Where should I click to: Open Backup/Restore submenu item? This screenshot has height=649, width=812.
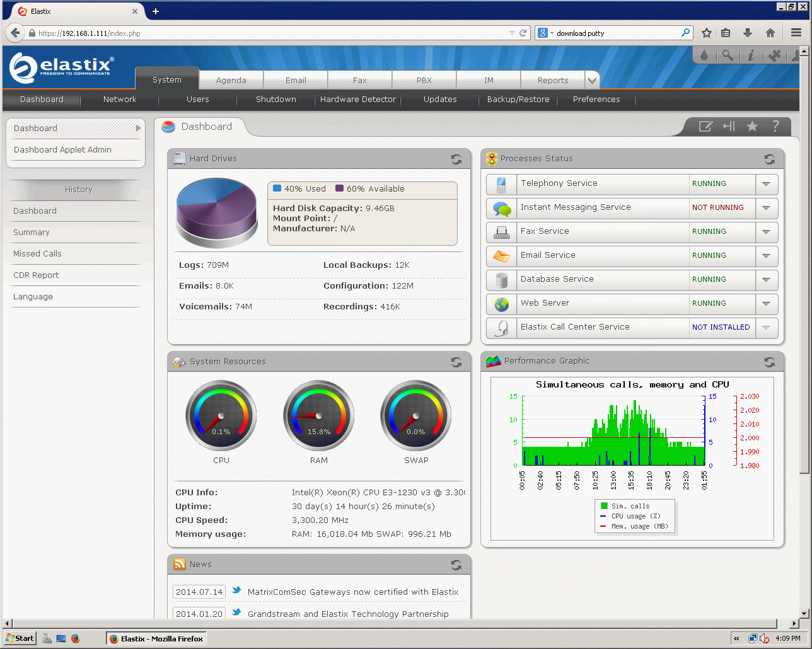click(x=518, y=100)
